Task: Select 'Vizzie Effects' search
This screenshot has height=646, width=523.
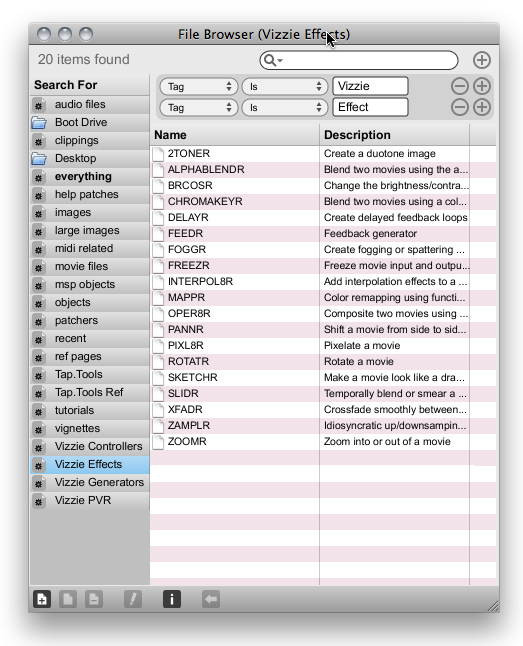Action: (x=90, y=464)
